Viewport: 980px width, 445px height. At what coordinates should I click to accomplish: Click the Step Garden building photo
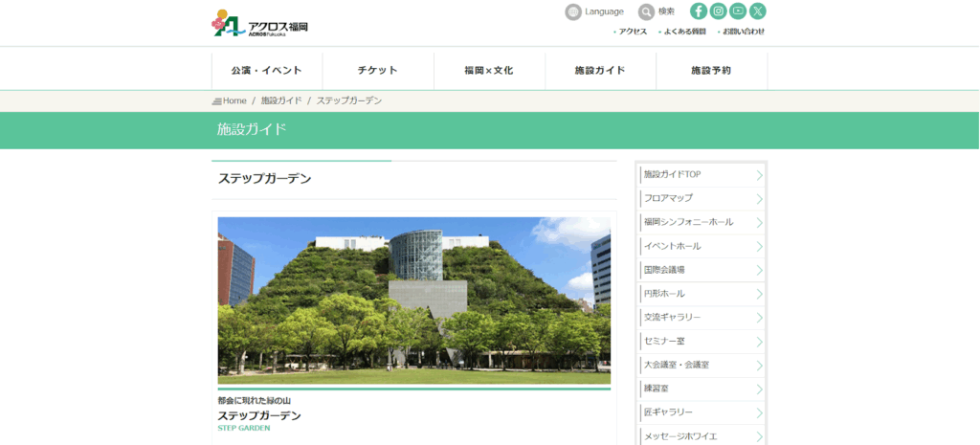(413, 300)
